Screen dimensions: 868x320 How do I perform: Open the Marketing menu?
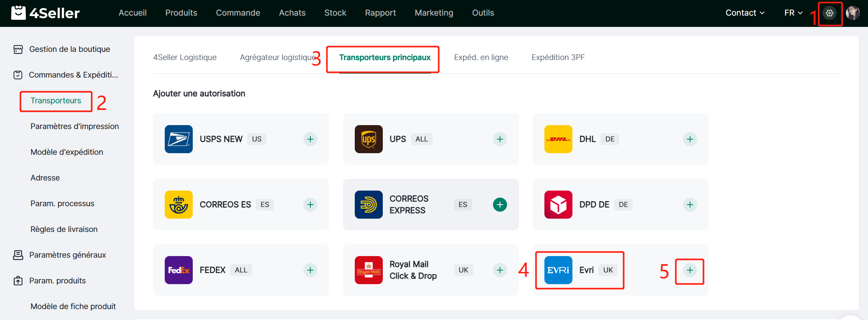[434, 13]
